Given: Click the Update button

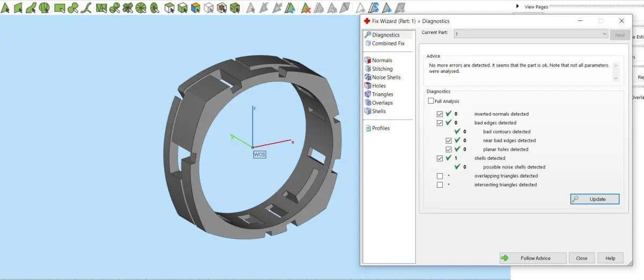Looking at the screenshot, I should point(595,199).
